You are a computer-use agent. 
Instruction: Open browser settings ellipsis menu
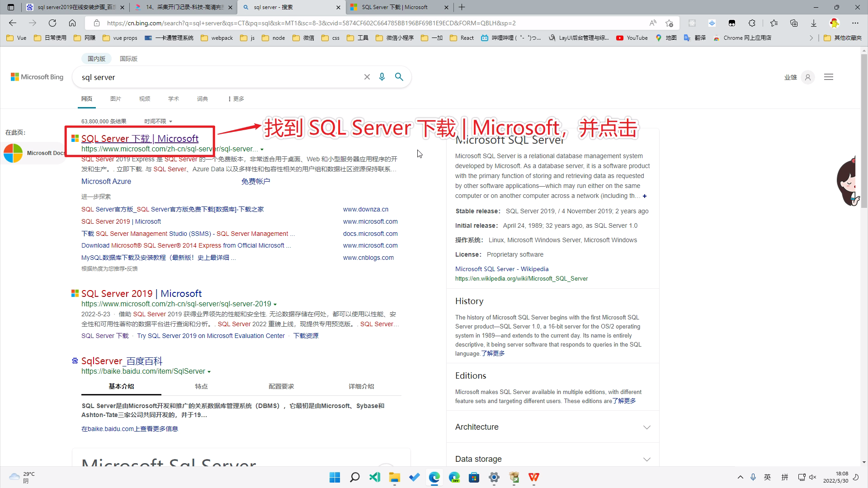click(855, 23)
